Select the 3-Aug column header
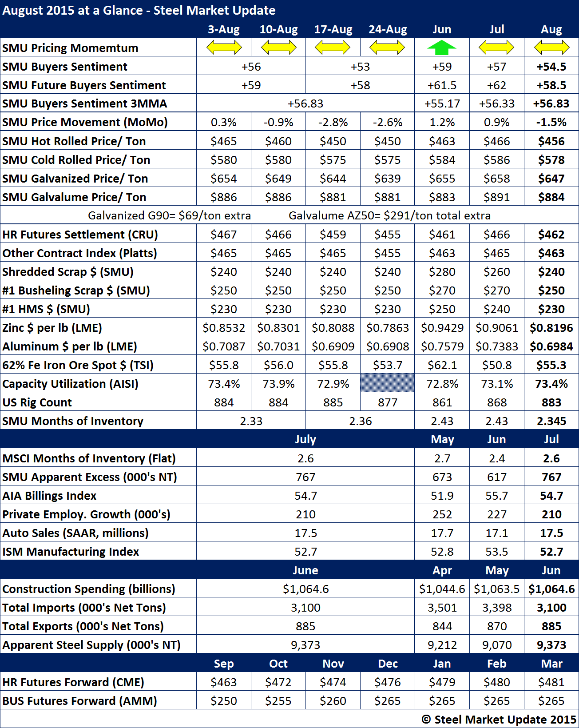The width and height of the screenshot is (579, 728). [x=224, y=29]
